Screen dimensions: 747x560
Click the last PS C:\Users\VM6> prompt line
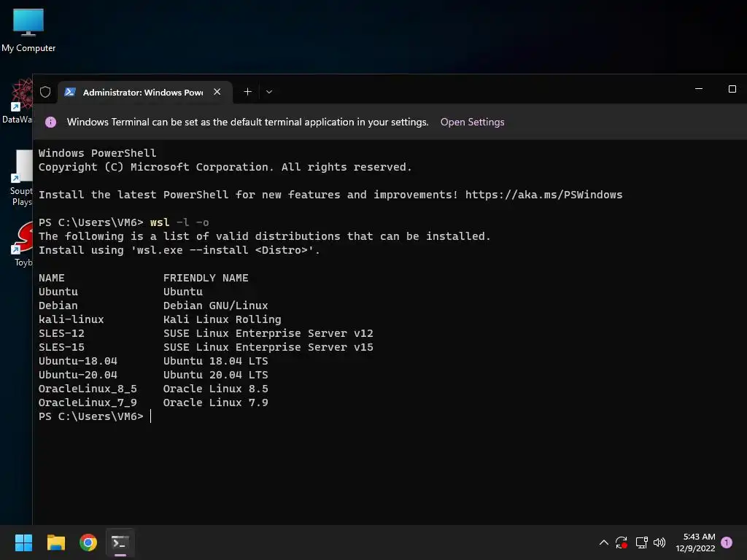coord(90,416)
